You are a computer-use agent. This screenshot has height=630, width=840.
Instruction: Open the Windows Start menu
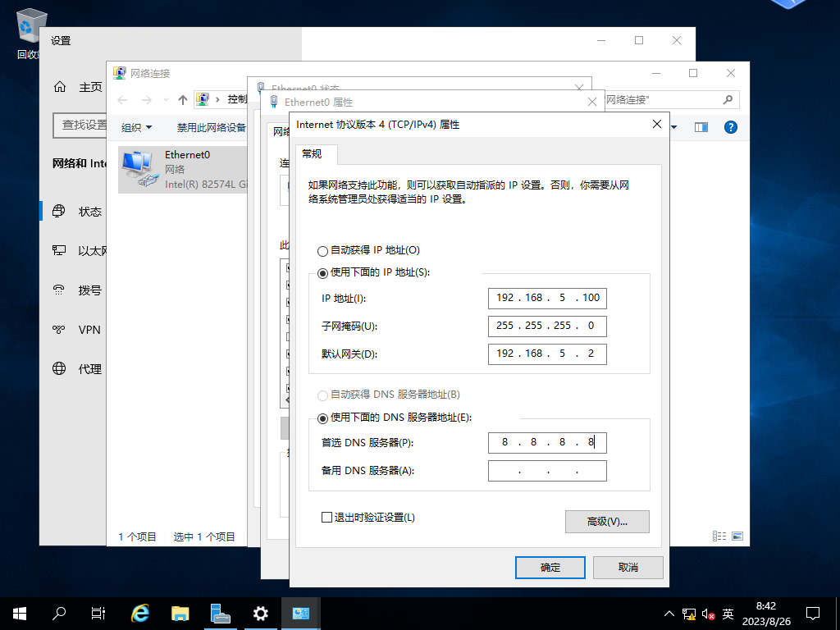[20, 613]
